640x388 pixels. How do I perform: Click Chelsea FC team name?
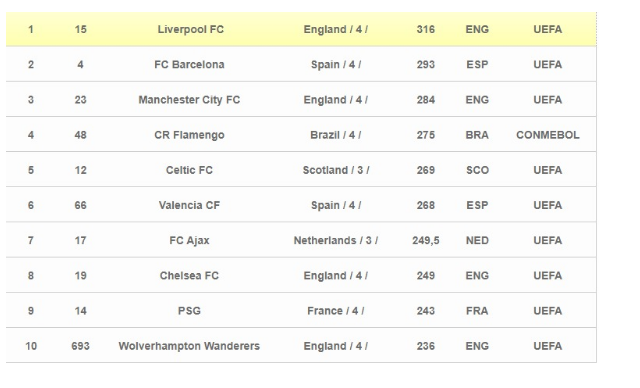(x=189, y=275)
